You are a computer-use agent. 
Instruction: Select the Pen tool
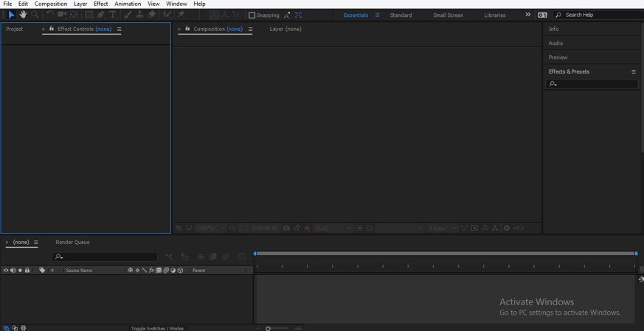click(100, 15)
